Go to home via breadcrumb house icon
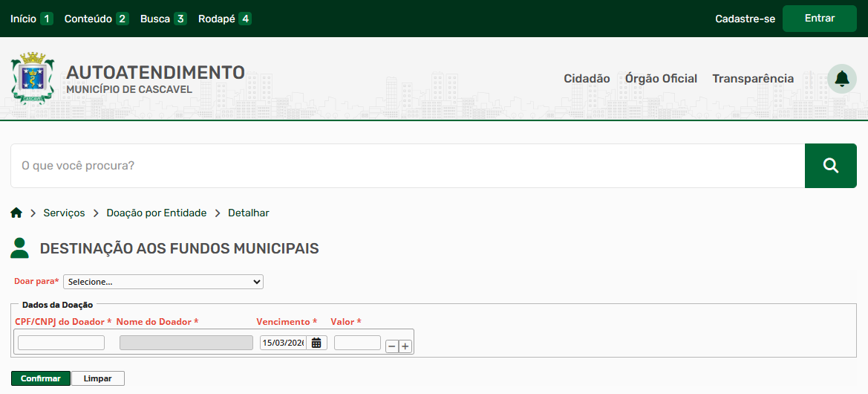The width and height of the screenshot is (868, 394). click(16, 213)
